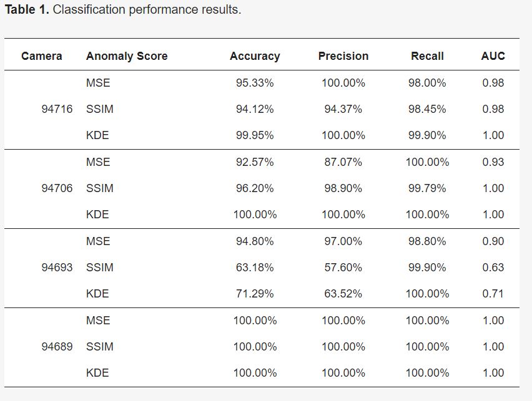532x401 pixels.
Task: Click the 99.79% recall value
Action: 427,188
